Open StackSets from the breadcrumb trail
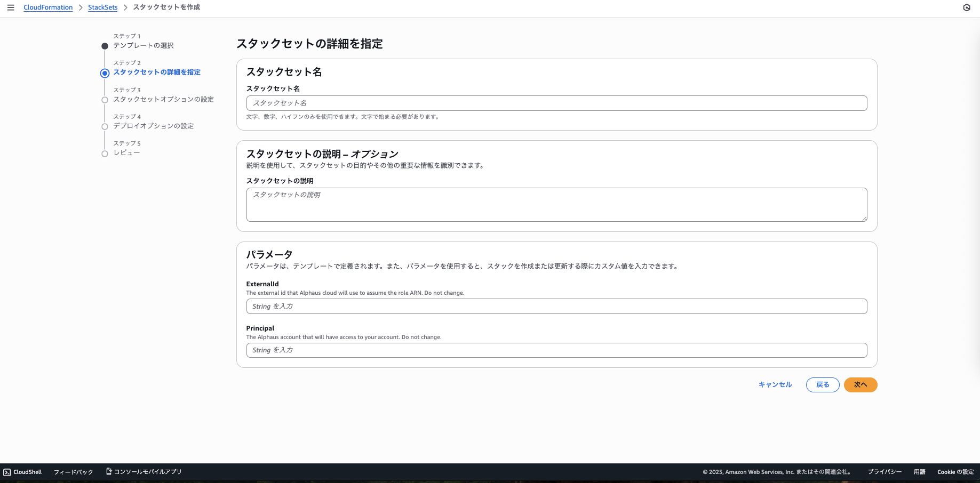 click(x=102, y=7)
